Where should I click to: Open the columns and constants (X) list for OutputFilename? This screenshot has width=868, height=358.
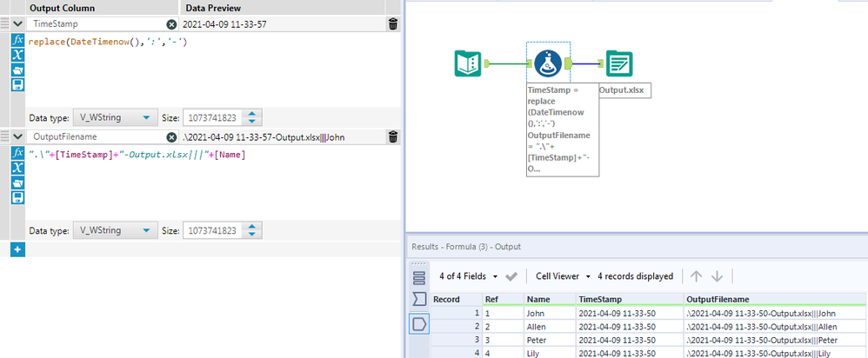point(17,168)
